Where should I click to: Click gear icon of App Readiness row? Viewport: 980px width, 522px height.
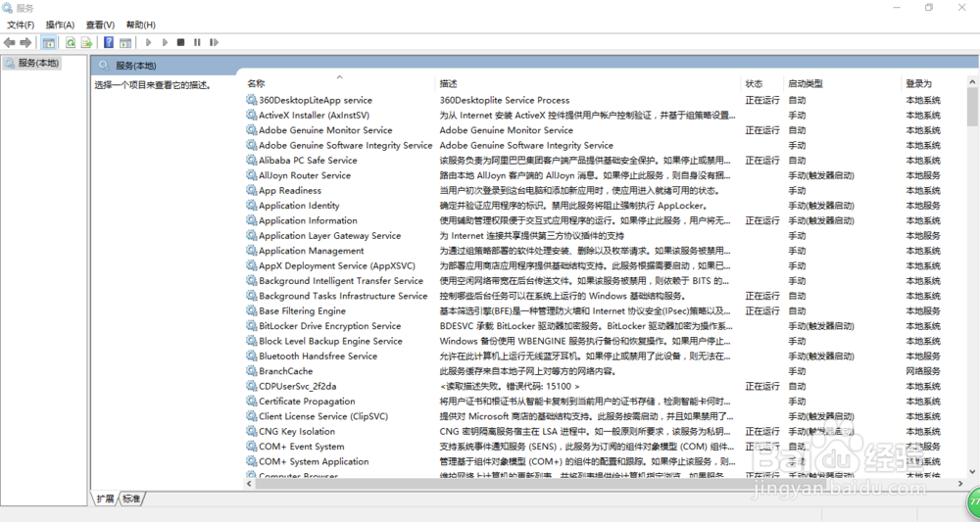251,190
